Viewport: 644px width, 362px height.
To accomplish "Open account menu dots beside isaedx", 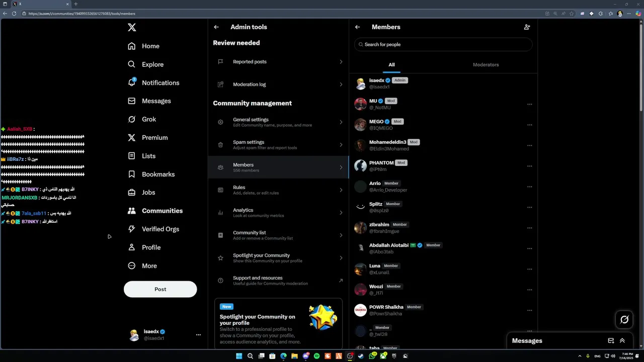I will click(198, 335).
